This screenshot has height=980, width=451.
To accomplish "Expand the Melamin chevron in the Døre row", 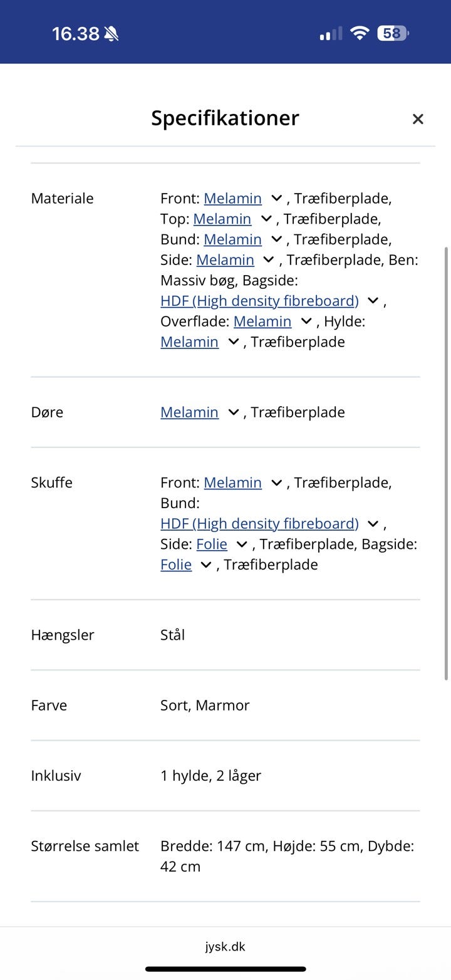I will 233,412.
